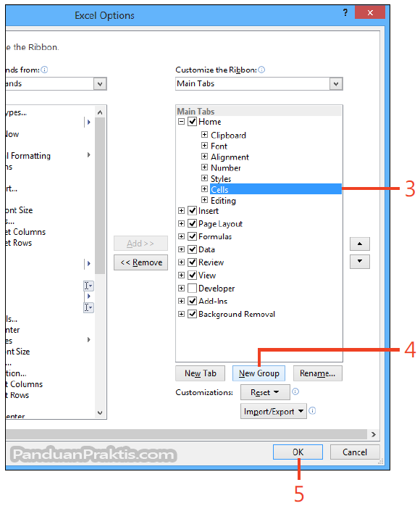This screenshot has width=420, height=506.
Task: Click the New Group button
Action: 259,373
